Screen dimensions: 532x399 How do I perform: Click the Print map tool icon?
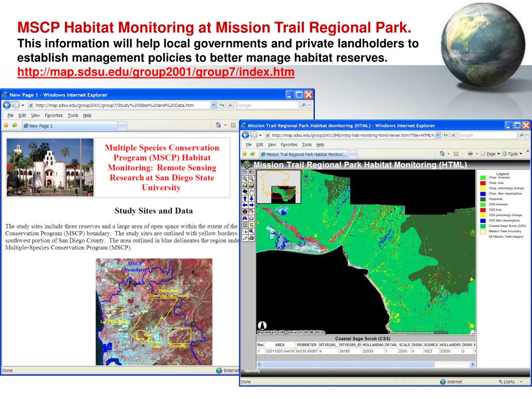252,238
